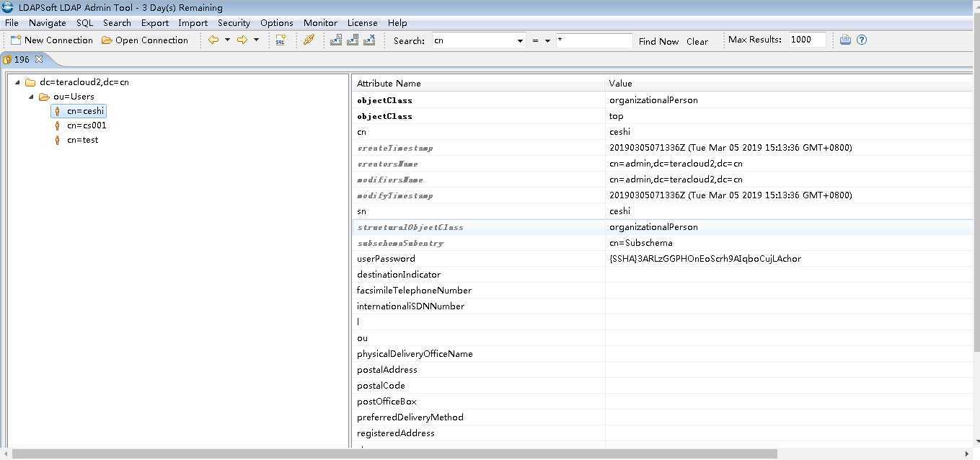Open the Security menu
This screenshot has width=980, height=460.
click(234, 23)
